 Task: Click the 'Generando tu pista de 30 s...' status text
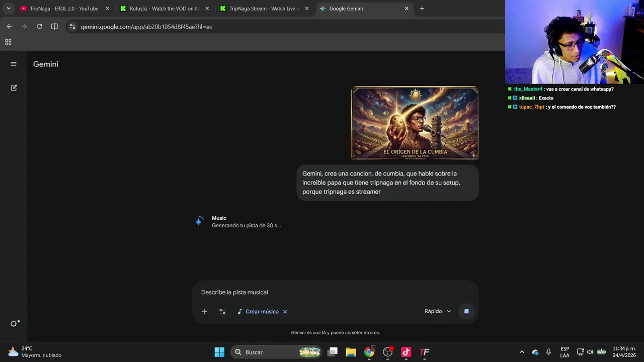point(247,226)
